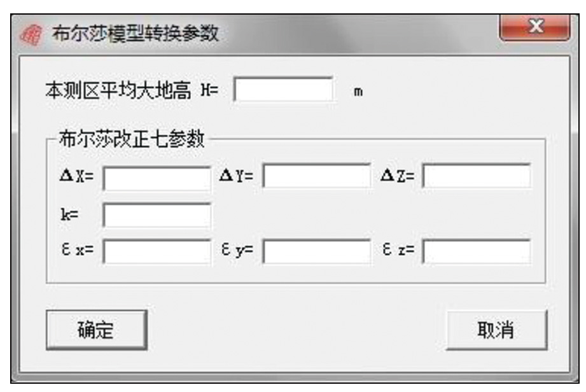Focus the εx= rotation input box
Image resolution: width=586 pixels, height=392 pixels.
point(157,252)
